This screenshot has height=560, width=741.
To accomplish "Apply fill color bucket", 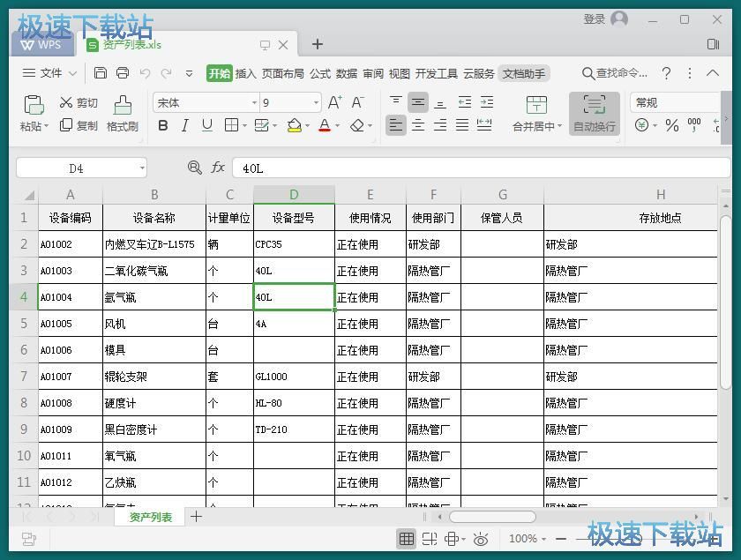I will point(294,125).
